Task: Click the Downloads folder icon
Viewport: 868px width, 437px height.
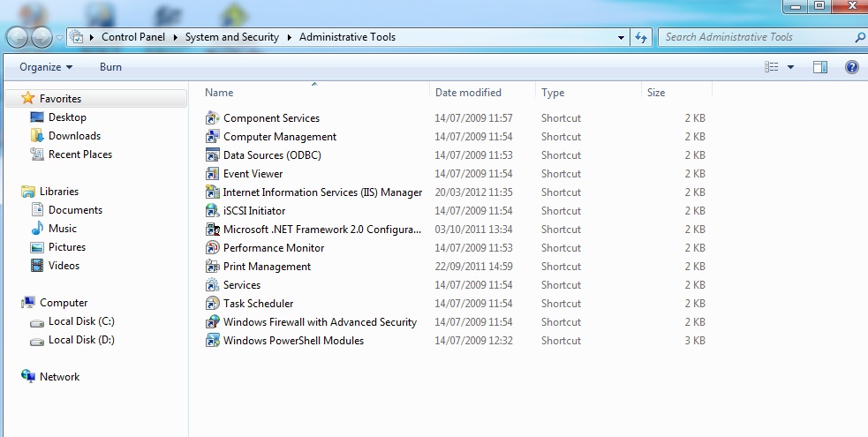Action: [37, 136]
